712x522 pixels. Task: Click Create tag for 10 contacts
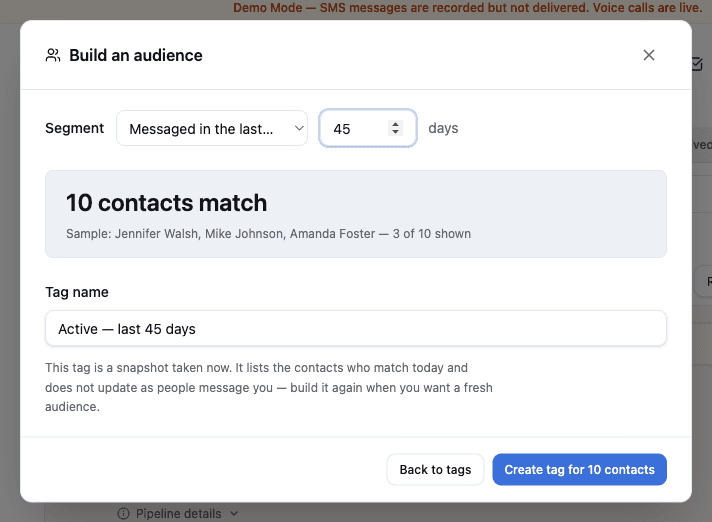[579, 469]
